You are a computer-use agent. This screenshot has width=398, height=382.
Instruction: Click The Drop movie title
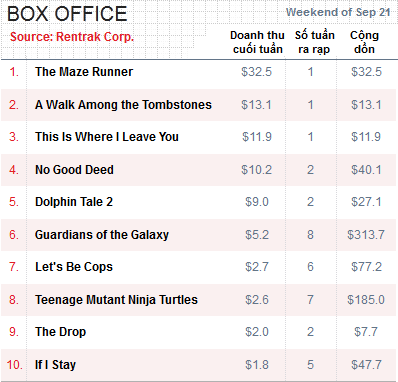61,332
